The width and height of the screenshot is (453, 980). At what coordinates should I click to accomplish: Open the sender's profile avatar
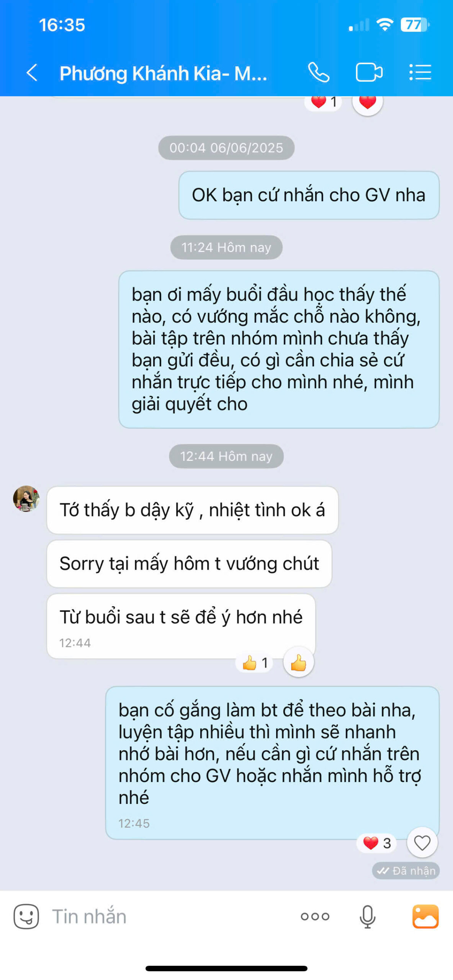pyautogui.click(x=26, y=498)
